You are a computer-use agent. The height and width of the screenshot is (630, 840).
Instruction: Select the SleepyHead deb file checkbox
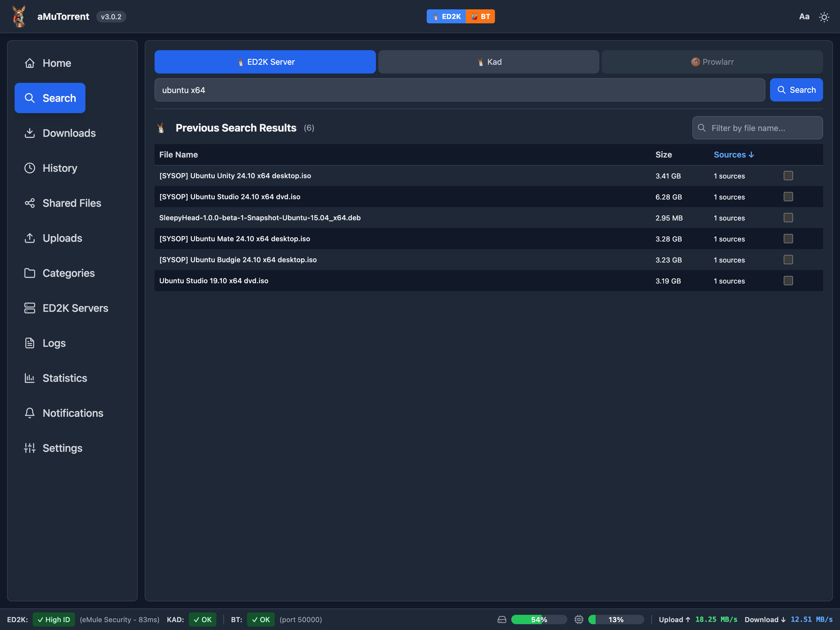coord(788,218)
